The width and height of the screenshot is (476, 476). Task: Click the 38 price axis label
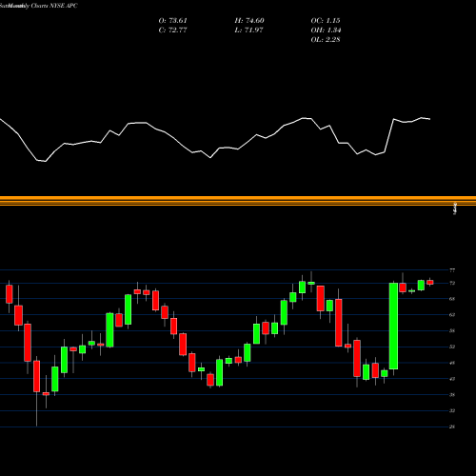click(452, 395)
